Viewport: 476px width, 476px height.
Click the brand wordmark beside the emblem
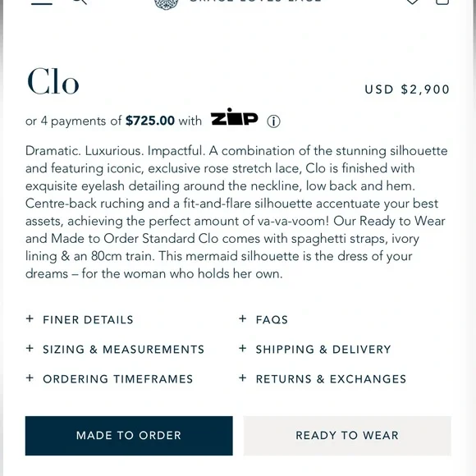coord(255,2)
